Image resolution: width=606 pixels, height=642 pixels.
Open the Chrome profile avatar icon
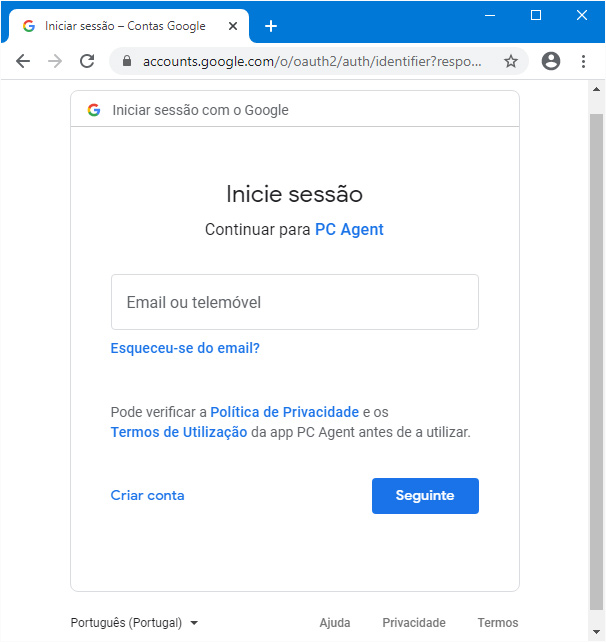551,61
